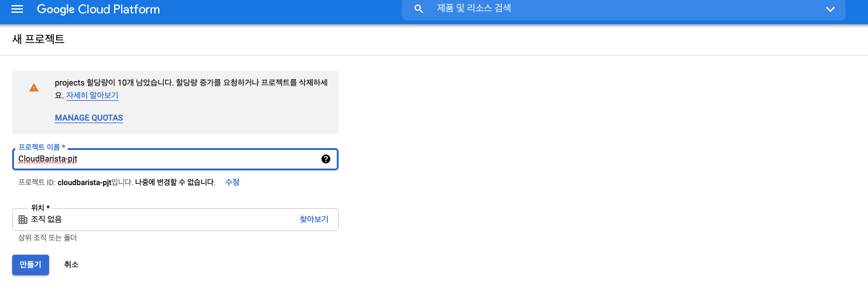Cancel with the 취소 button
This screenshot has height=300, width=868.
point(71,265)
